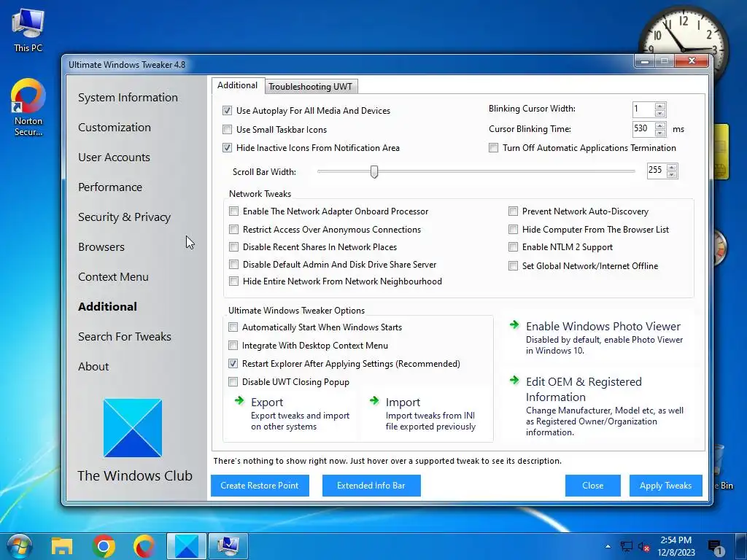
Task: Check Disable UWT Closing Popup
Action: point(233,381)
